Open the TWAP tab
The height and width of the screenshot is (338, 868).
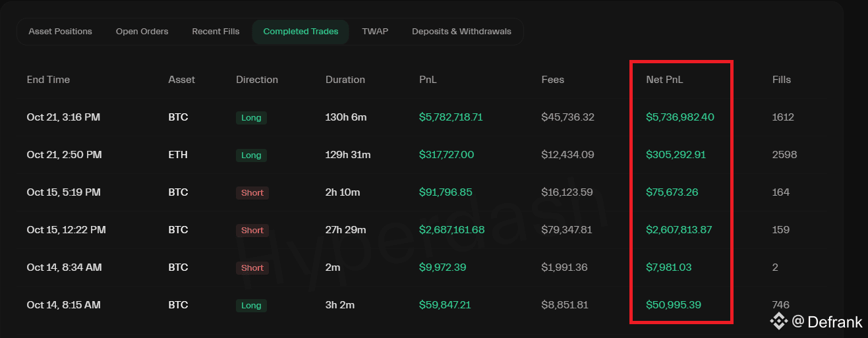(375, 32)
